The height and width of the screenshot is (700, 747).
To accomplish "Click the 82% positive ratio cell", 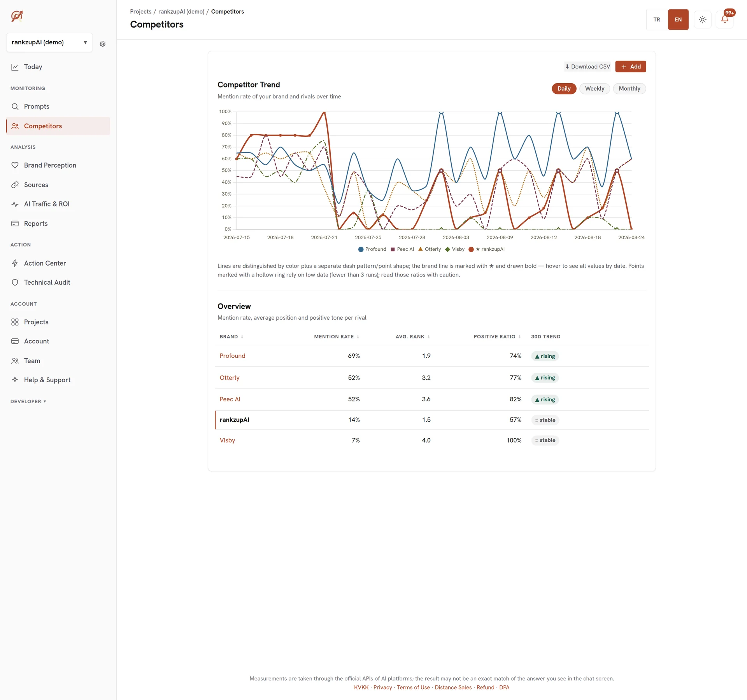I will (516, 399).
